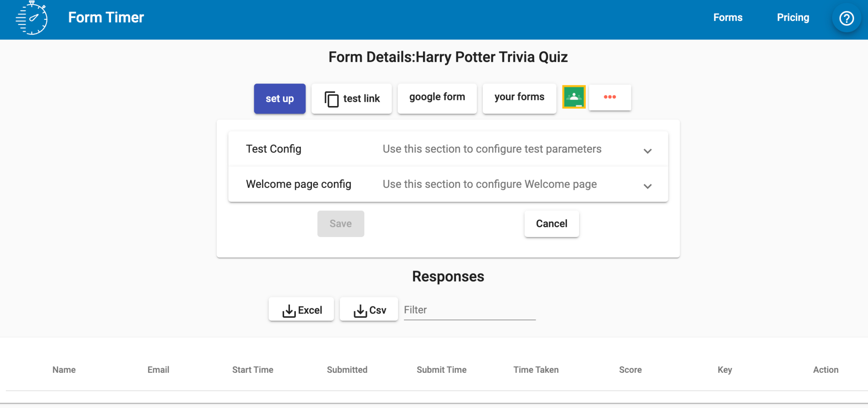Expand the Welcome page config chevron
The width and height of the screenshot is (868, 408).
pyautogui.click(x=647, y=186)
